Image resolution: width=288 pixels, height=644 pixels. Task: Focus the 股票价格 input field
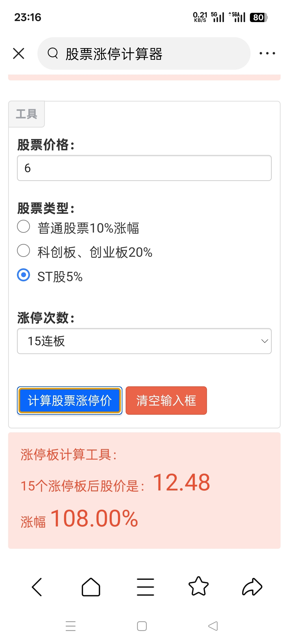pos(144,168)
